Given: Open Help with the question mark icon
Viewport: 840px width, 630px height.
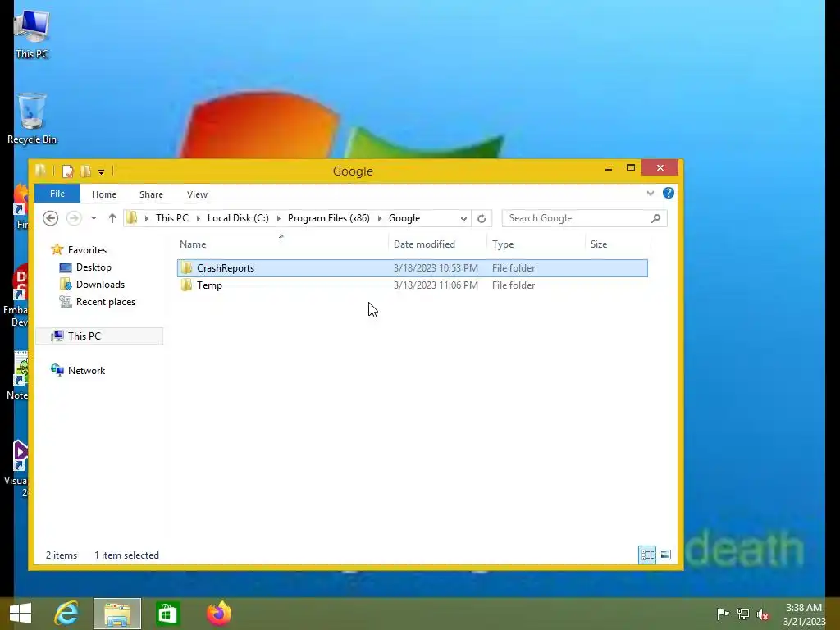Looking at the screenshot, I should (668, 193).
